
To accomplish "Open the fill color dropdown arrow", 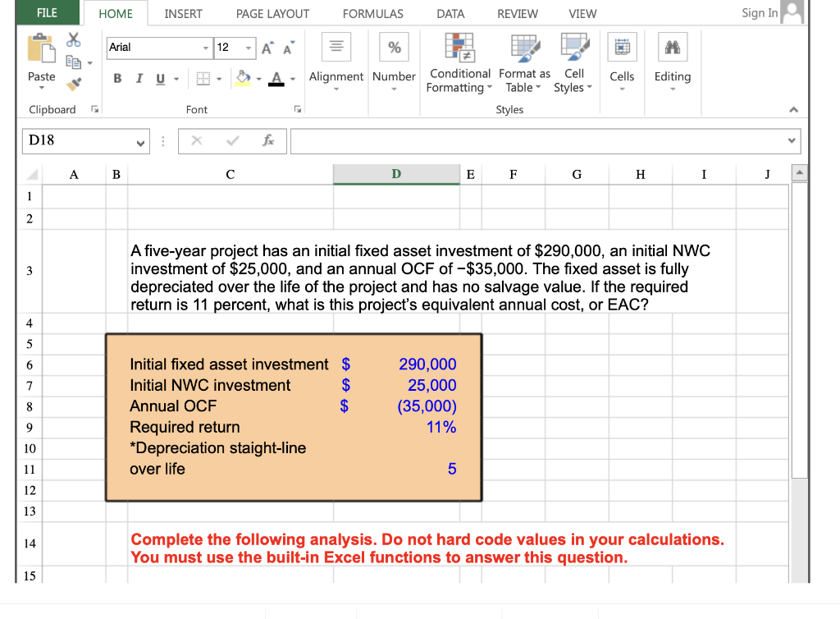I will click(x=258, y=78).
